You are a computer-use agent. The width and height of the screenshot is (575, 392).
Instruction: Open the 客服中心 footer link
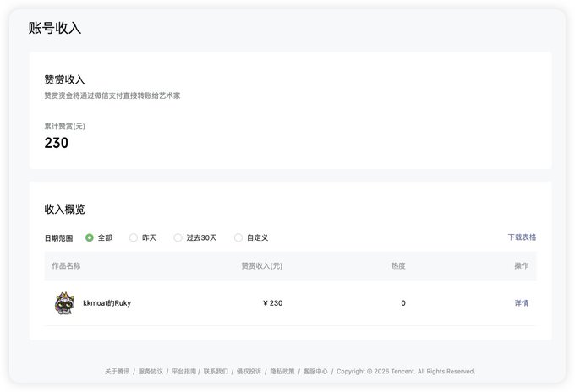pos(315,372)
